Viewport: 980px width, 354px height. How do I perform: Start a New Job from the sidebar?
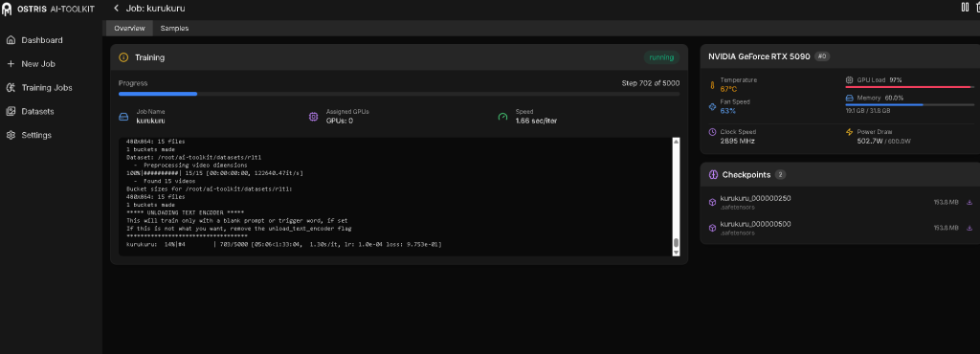click(38, 64)
